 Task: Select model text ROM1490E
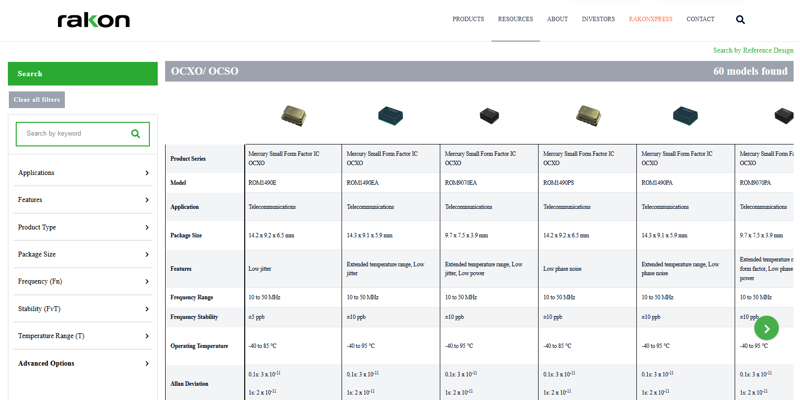(x=262, y=183)
